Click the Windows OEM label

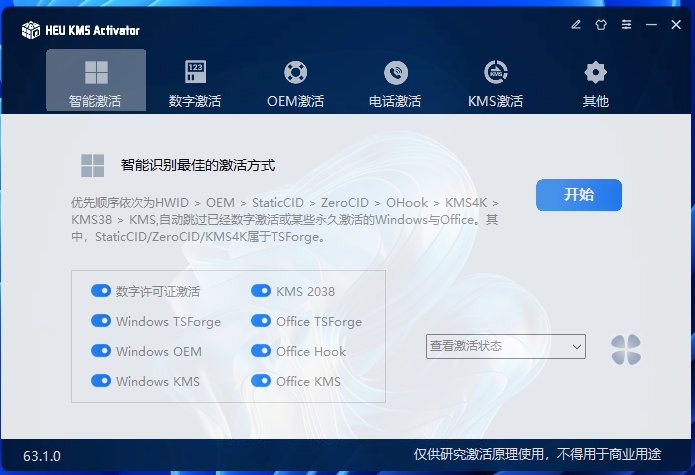(159, 351)
